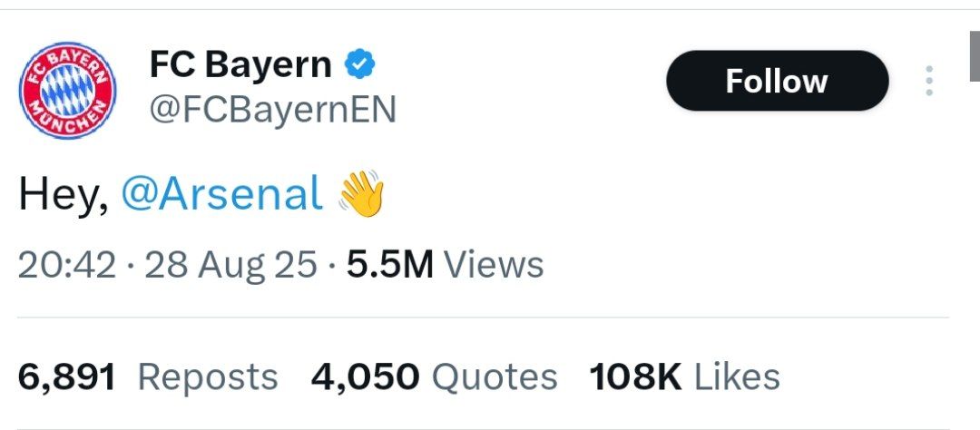This screenshot has height=430, width=980.
Task: Open the three-dot more options menu
Action: pyautogui.click(x=928, y=82)
